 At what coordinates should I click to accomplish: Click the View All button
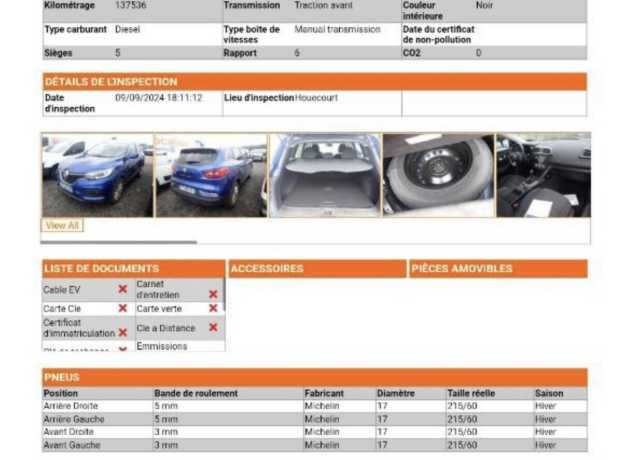pos(62,225)
